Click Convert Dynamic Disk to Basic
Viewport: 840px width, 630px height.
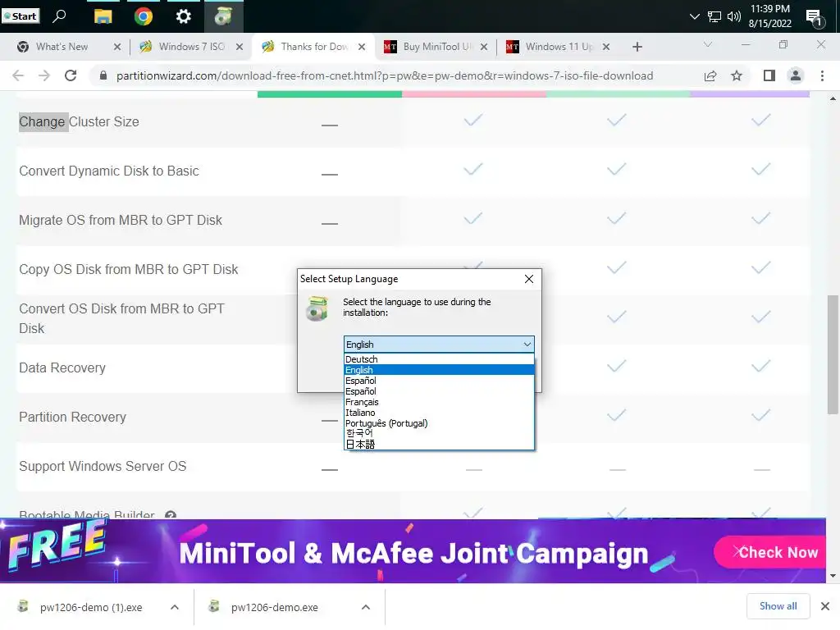pyautogui.click(x=109, y=171)
